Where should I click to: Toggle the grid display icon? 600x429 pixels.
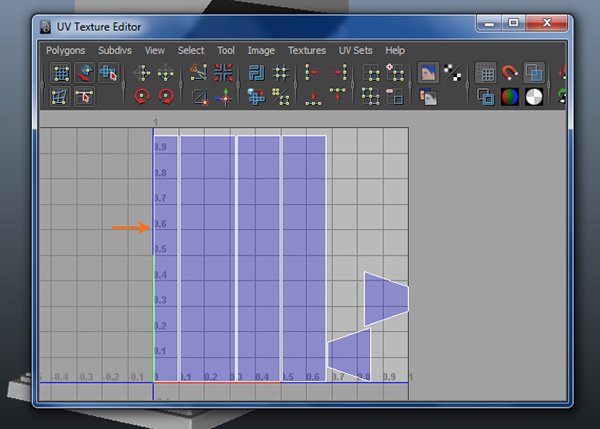pos(485,73)
